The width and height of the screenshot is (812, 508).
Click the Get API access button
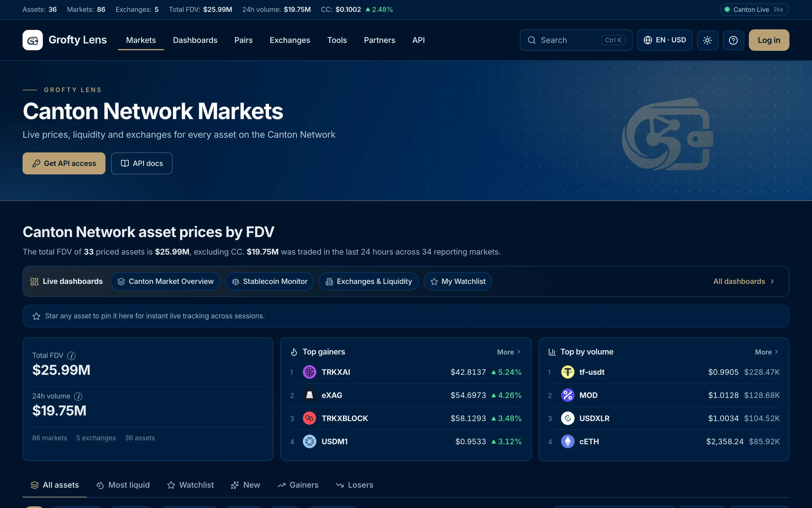pyautogui.click(x=64, y=163)
